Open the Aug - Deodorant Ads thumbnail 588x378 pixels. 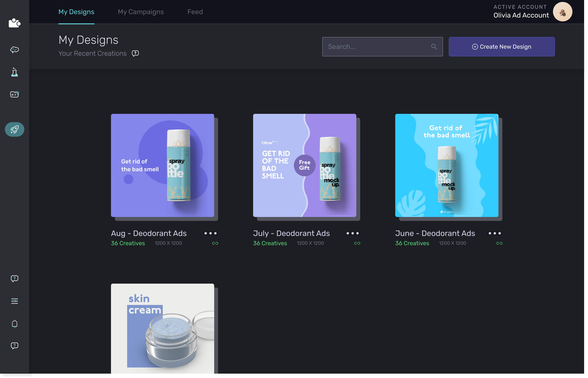coord(163,165)
